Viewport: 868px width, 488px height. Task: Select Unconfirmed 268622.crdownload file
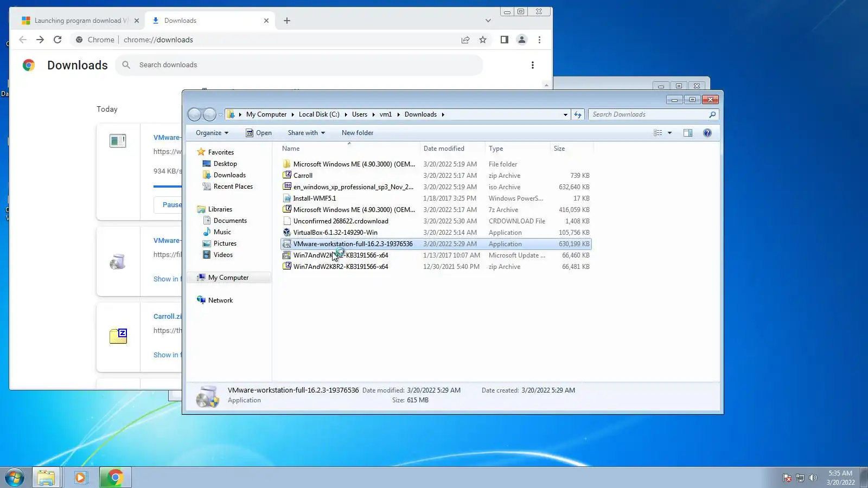[x=436, y=221]
